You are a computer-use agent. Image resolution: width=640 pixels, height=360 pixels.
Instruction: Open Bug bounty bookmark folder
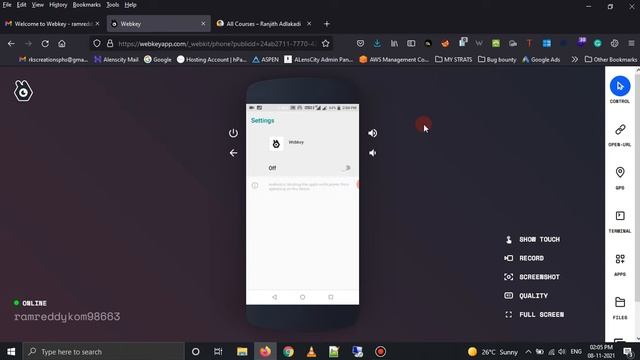[497, 59]
